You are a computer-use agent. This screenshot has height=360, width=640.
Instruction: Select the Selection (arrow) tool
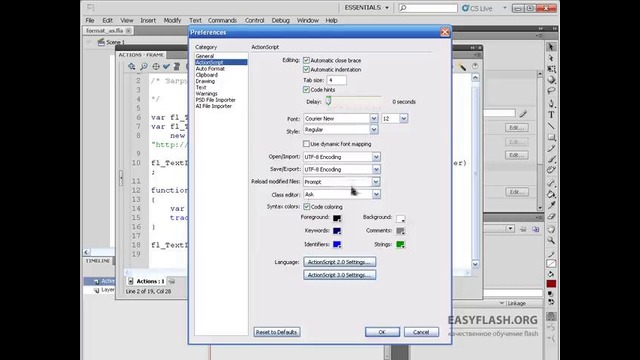pos(551,47)
